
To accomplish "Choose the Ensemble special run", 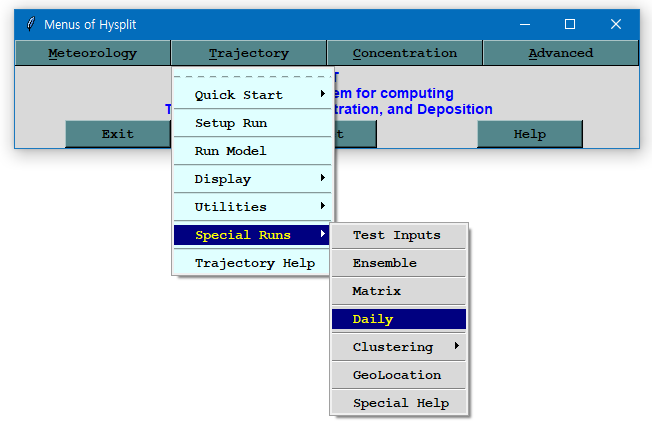I will (x=399, y=263).
